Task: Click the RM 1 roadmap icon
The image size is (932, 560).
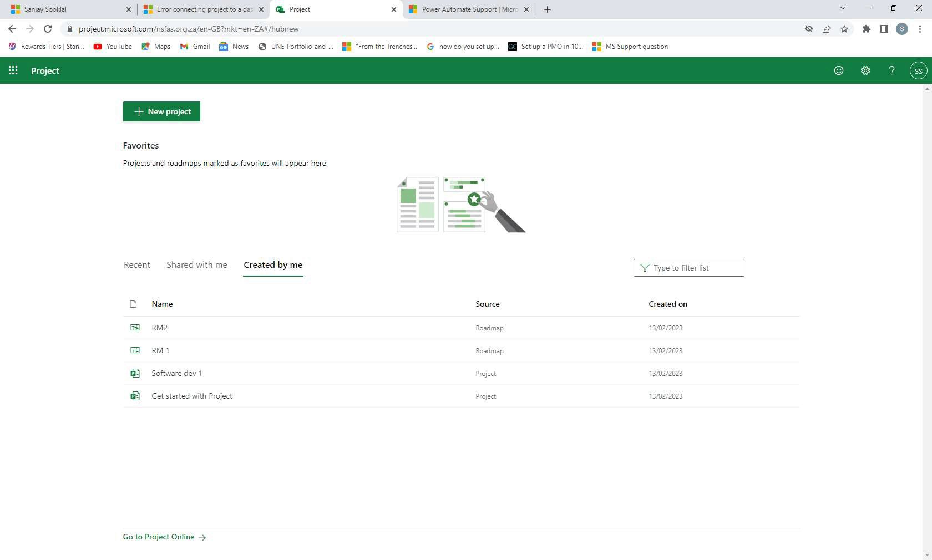Action: click(135, 350)
